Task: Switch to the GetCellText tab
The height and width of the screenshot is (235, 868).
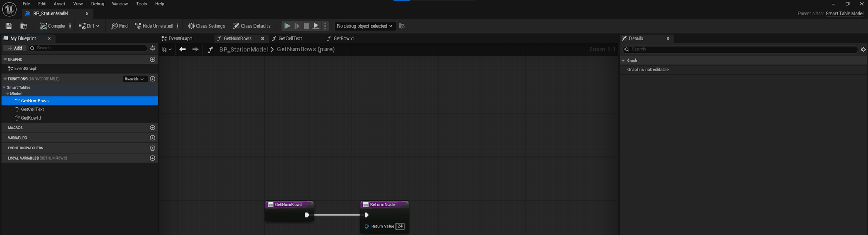Action: tap(290, 38)
